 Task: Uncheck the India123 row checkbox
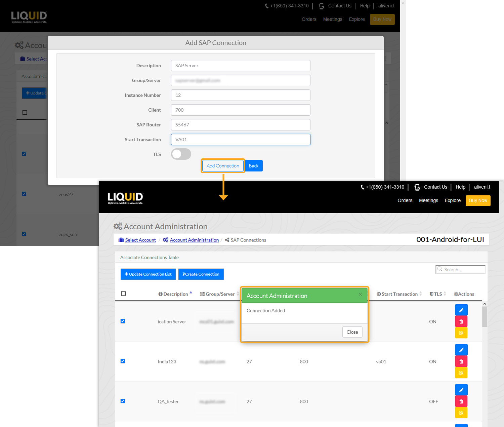123,361
